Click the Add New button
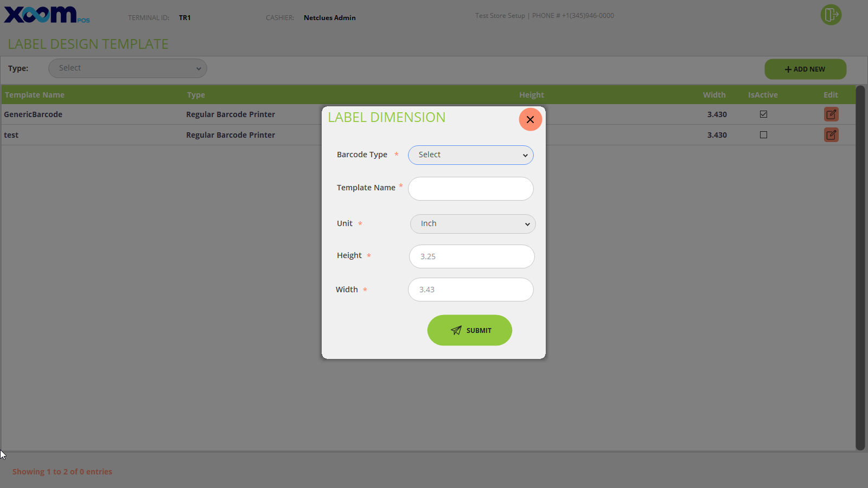Screen dimensions: 868x488 click(805, 69)
